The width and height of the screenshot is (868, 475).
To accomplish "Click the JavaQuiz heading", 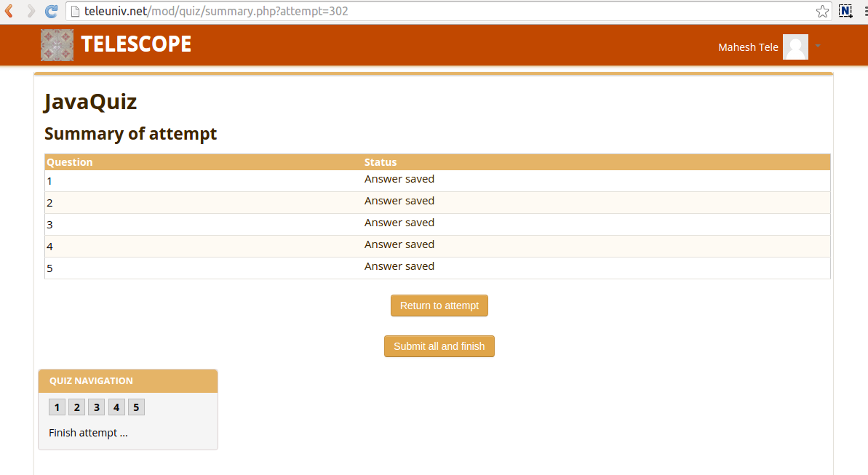I will click(x=90, y=102).
